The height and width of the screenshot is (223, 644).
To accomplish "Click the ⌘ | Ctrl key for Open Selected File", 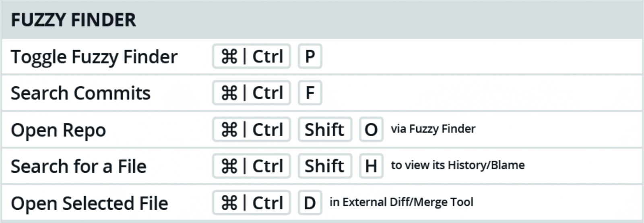I will (252, 203).
